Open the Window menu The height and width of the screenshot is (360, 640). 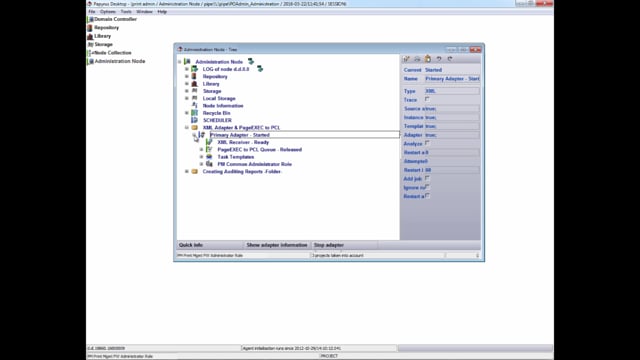coord(144,12)
